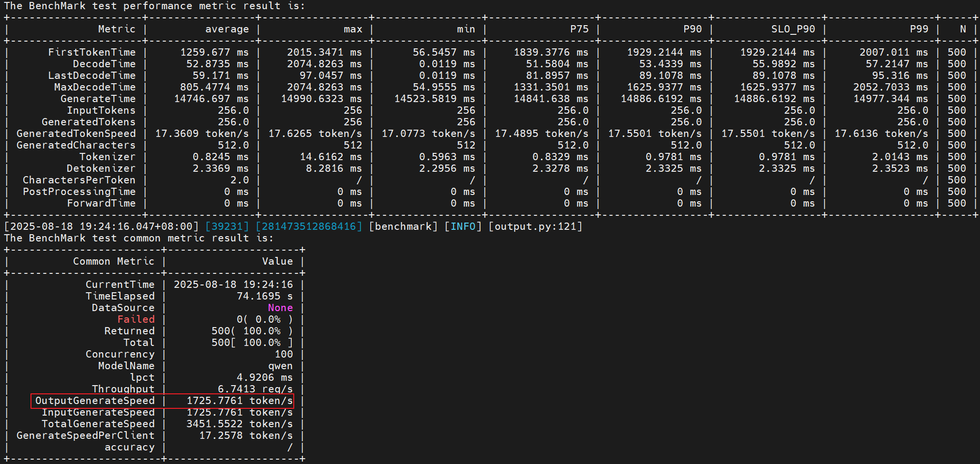Select the PostProcessingTime metric label

tap(79, 192)
